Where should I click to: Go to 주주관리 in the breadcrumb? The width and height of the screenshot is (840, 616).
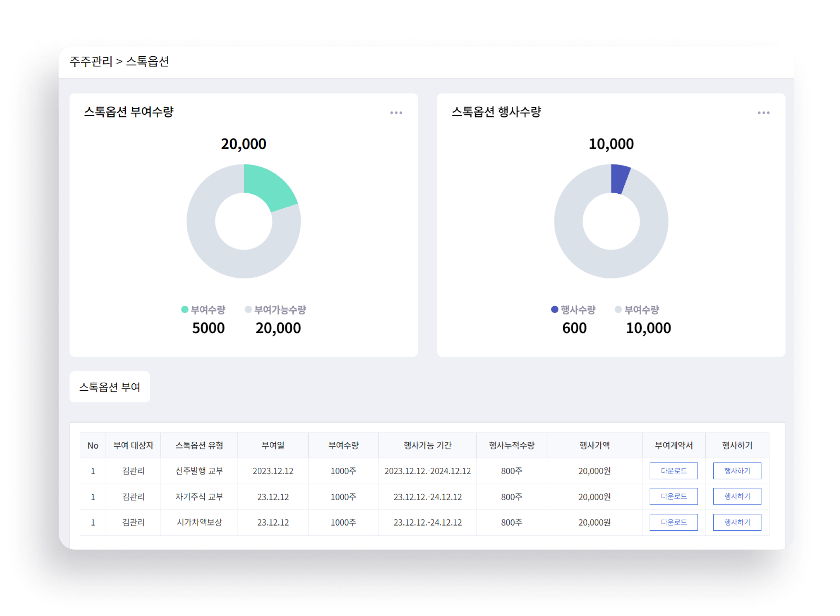coord(91,61)
